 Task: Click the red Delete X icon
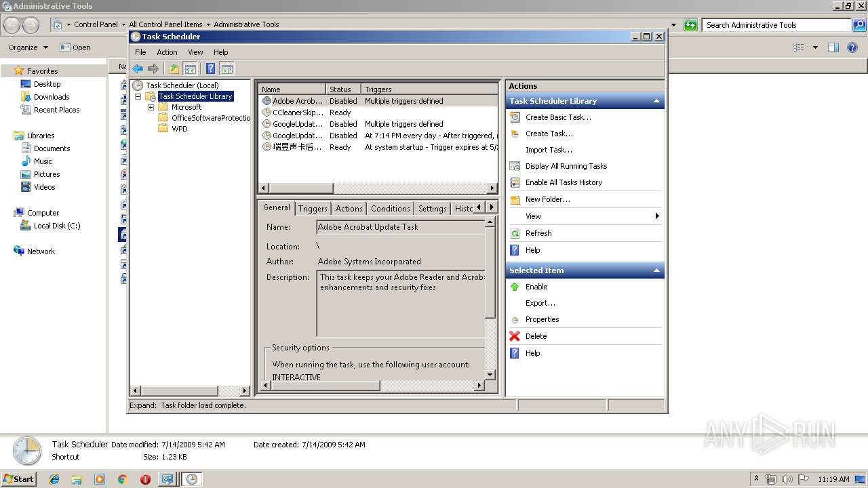coord(515,336)
